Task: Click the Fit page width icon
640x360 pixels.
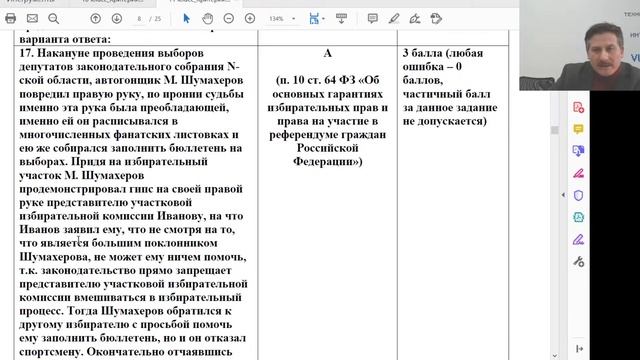Action: [x=314, y=18]
